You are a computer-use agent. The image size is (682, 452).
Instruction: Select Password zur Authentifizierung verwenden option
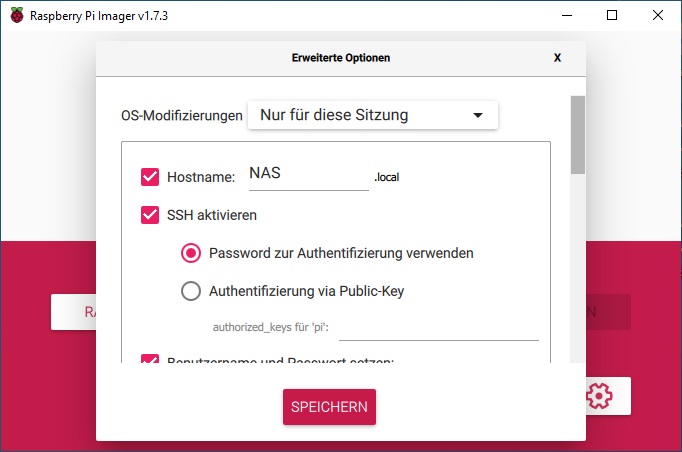click(x=191, y=253)
